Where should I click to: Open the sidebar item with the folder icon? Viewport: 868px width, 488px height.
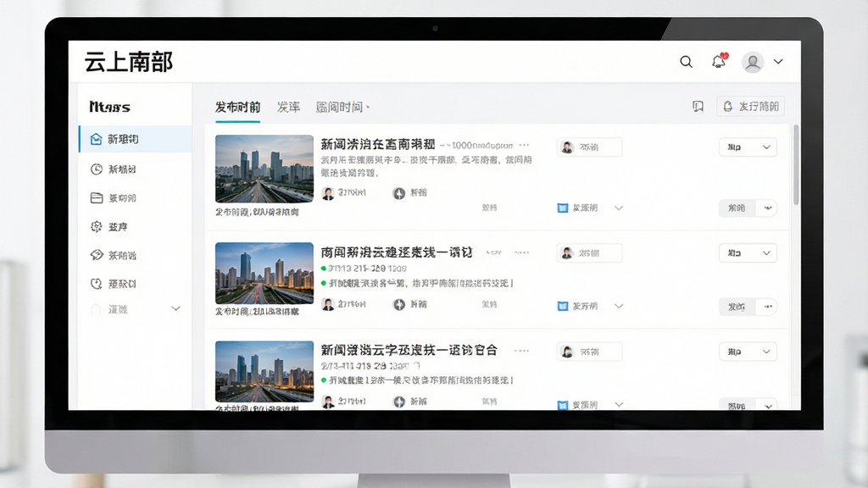(x=114, y=198)
